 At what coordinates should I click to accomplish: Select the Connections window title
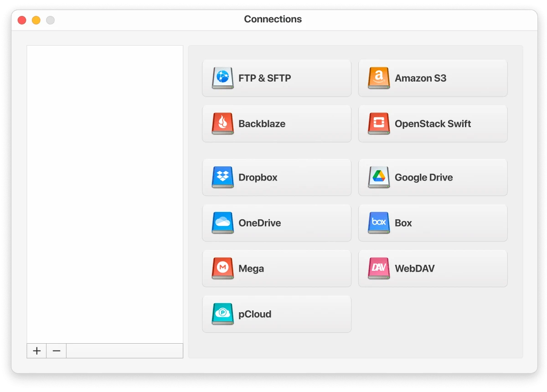273,19
